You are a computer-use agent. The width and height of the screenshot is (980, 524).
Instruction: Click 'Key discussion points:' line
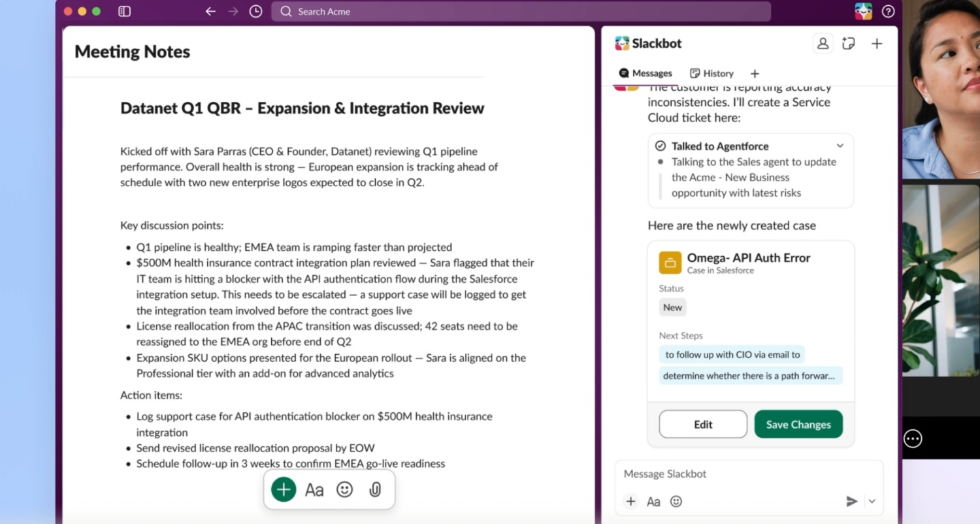172,225
